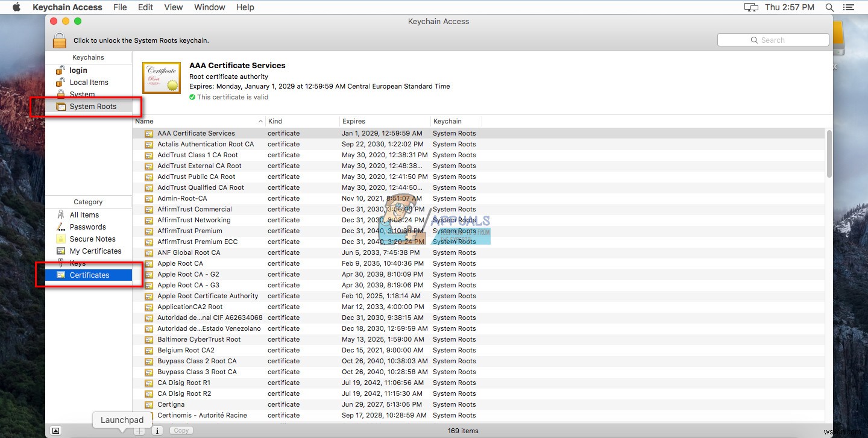Click the padlock to unlock System Roots keychain
The width and height of the screenshot is (868, 438).
coord(59,40)
